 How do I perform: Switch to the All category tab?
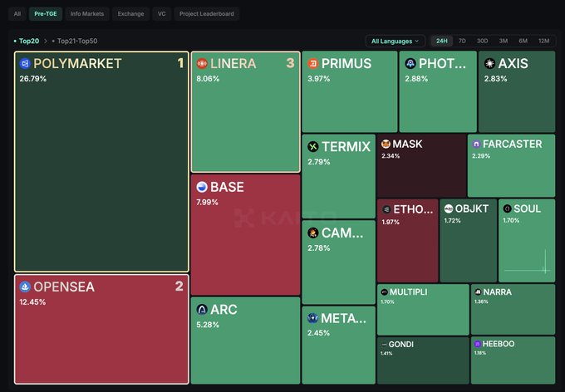(17, 13)
